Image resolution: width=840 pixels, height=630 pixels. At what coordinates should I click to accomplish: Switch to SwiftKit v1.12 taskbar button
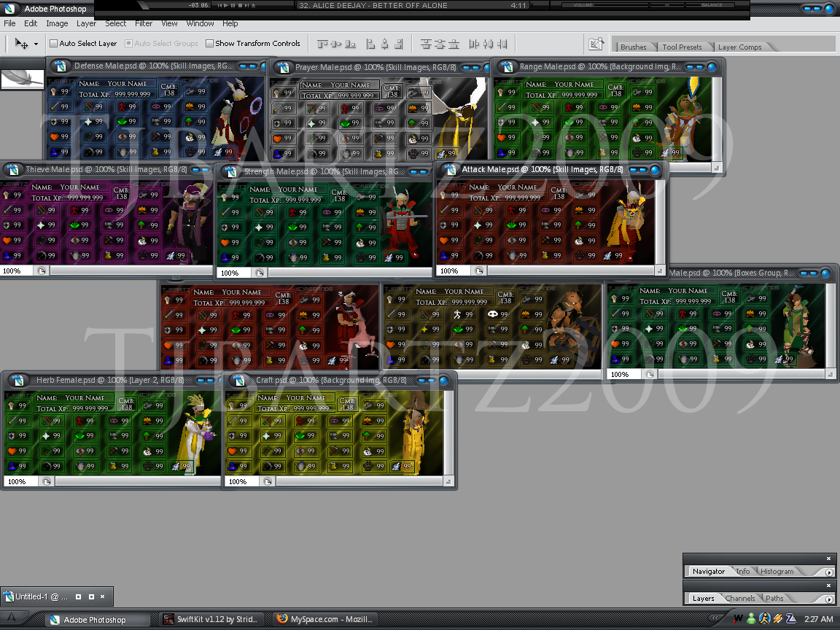tap(213, 619)
